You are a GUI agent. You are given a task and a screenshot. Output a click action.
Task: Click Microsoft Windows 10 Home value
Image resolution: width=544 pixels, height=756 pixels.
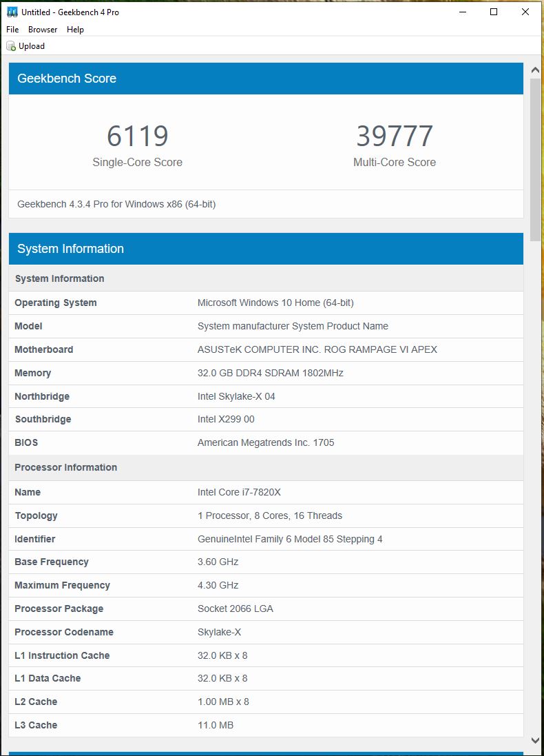(x=275, y=303)
